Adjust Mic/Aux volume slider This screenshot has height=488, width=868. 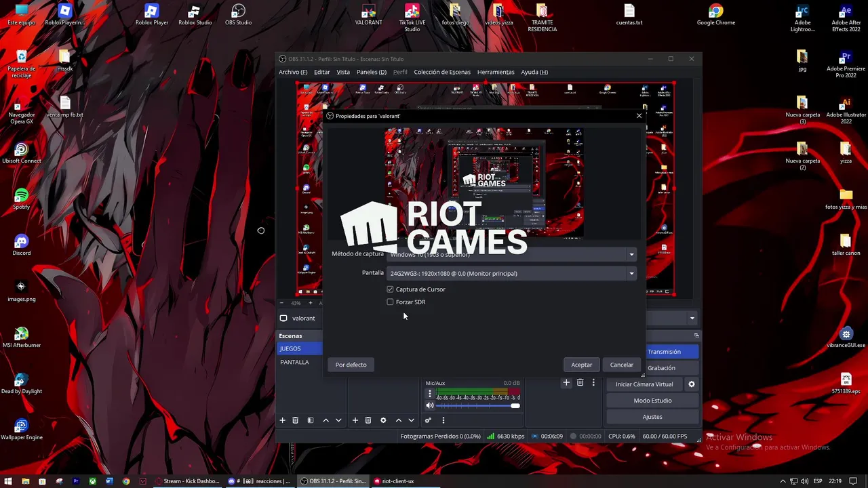tap(478, 405)
